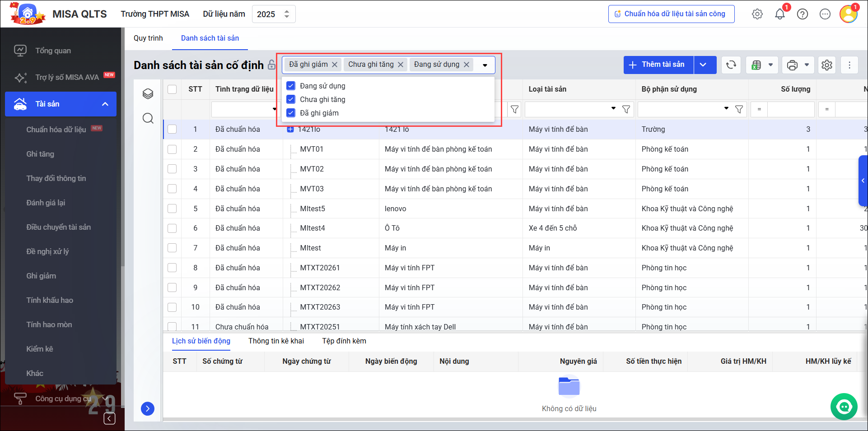
Task: Open the Loại tài sản filter dropdown
Action: coord(613,109)
